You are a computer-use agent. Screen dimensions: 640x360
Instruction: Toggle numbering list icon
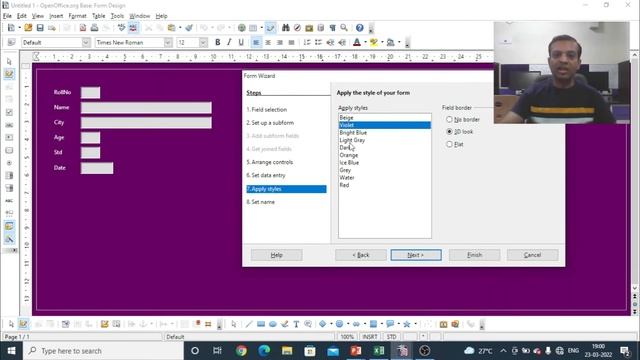pos(307,42)
